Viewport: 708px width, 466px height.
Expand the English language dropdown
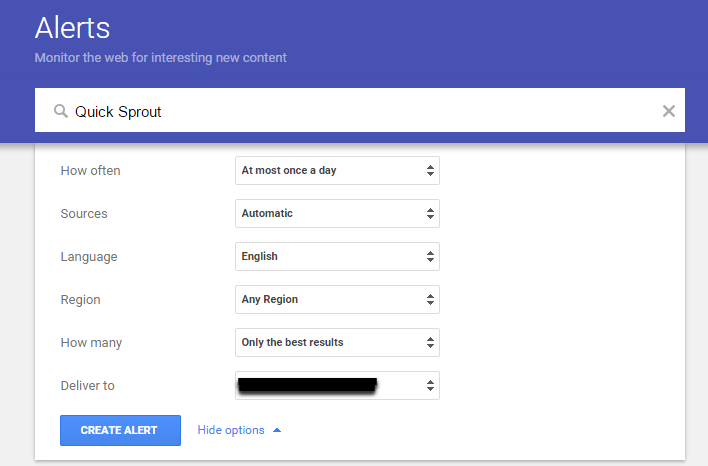point(336,257)
